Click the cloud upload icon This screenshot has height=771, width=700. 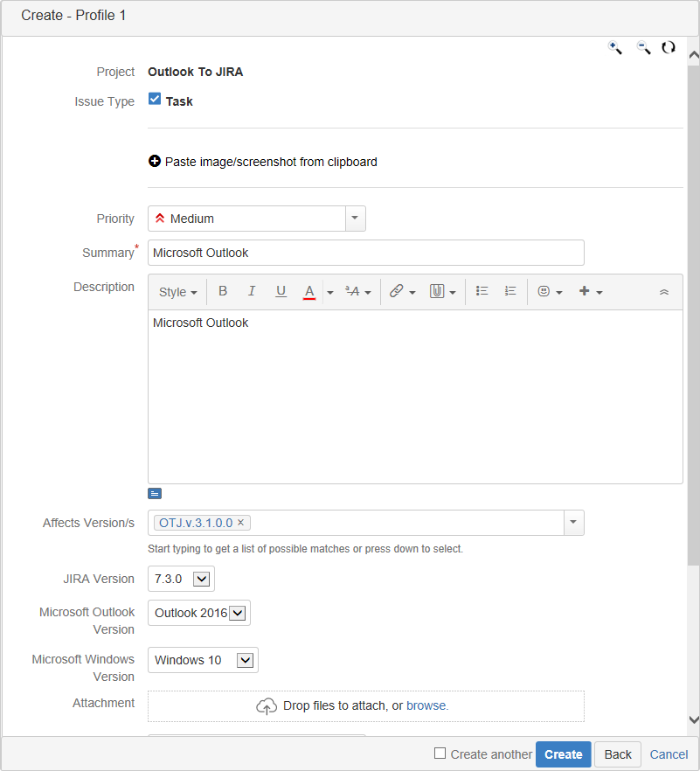267,706
